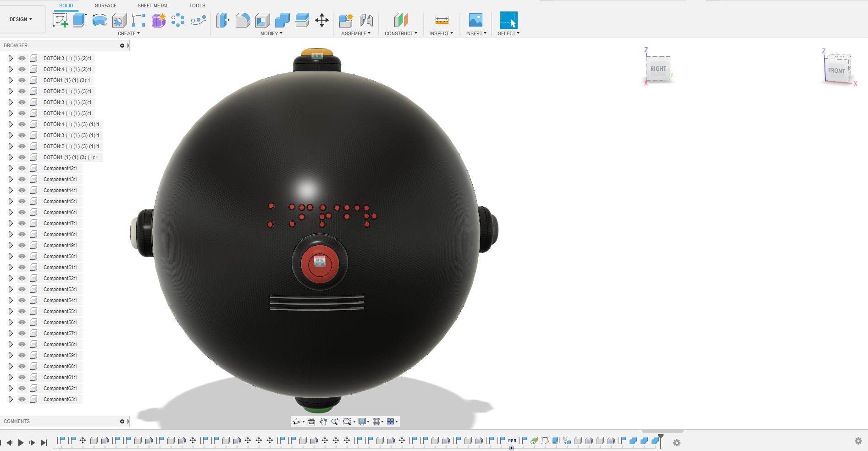Open the Grid and Snaps dropdown

(x=378, y=422)
